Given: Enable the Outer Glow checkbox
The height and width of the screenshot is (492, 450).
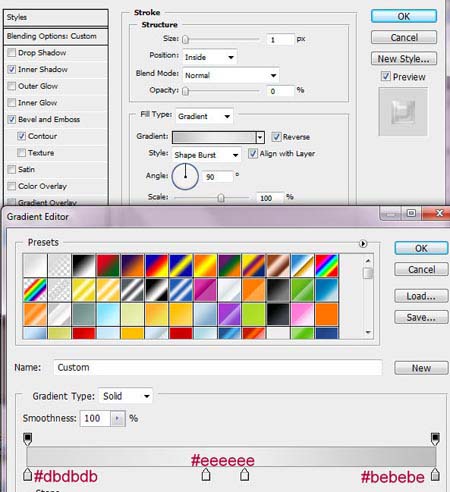Looking at the screenshot, I should [12, 86].
